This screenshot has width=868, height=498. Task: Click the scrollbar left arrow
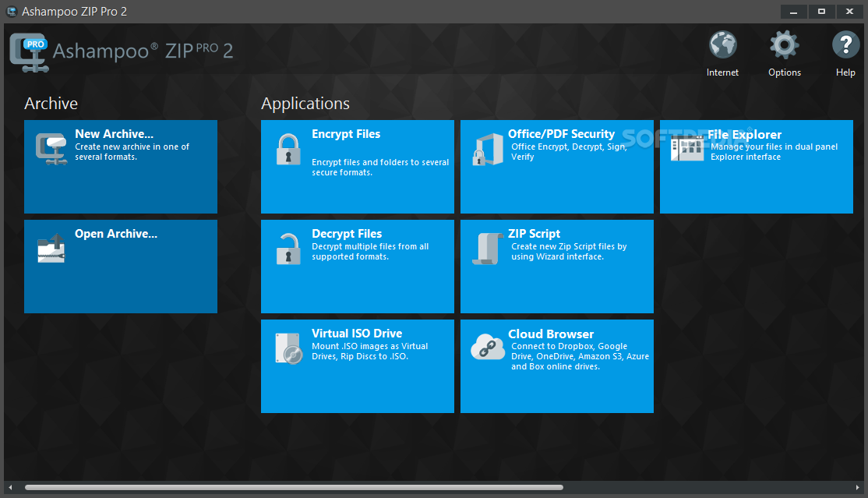(x=10, y=487)
